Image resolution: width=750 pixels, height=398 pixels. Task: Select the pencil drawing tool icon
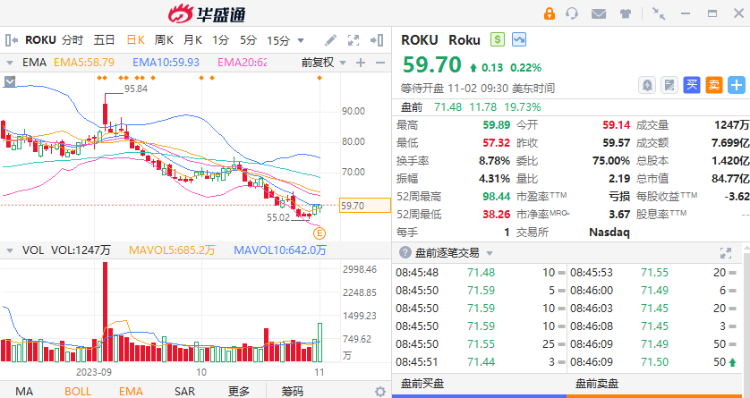331,40
